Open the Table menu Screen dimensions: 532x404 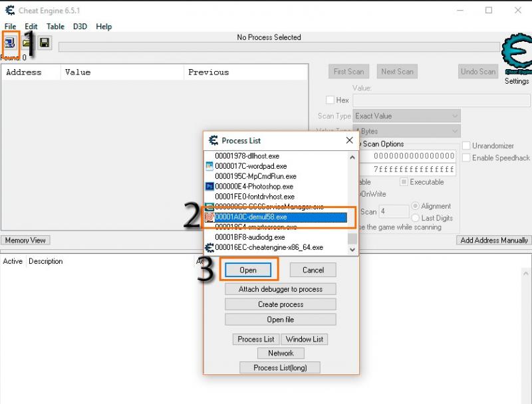point(55,27)
